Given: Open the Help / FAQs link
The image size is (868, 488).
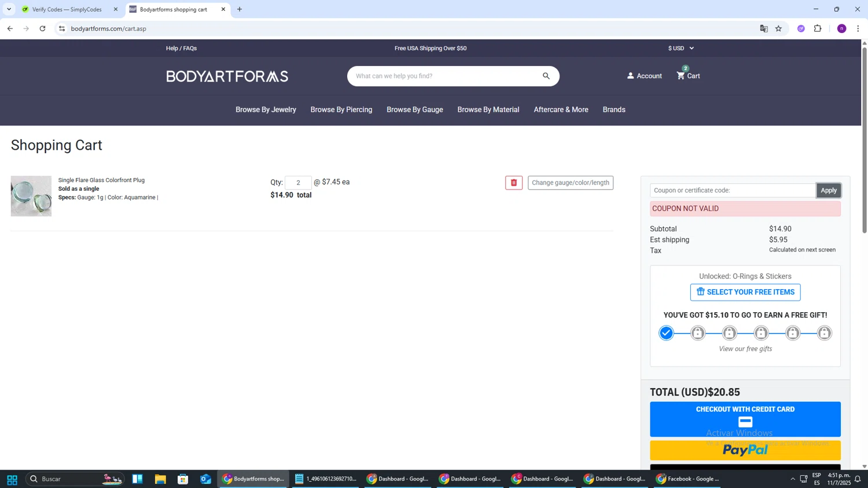Looking at the screenshot, I should pos(181,49).
